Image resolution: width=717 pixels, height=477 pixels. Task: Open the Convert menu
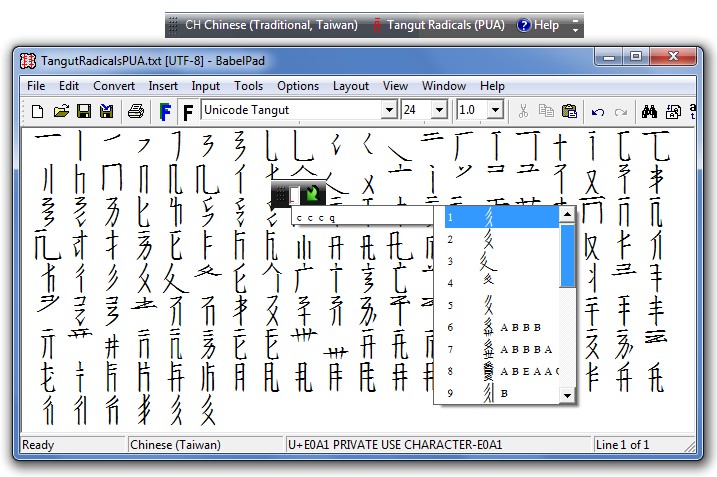point(114,86)
